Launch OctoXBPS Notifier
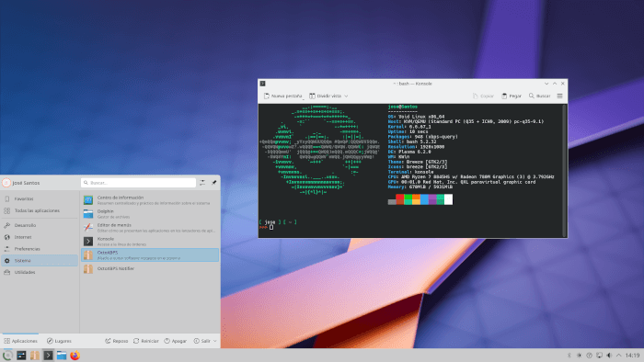 point(150,269)
